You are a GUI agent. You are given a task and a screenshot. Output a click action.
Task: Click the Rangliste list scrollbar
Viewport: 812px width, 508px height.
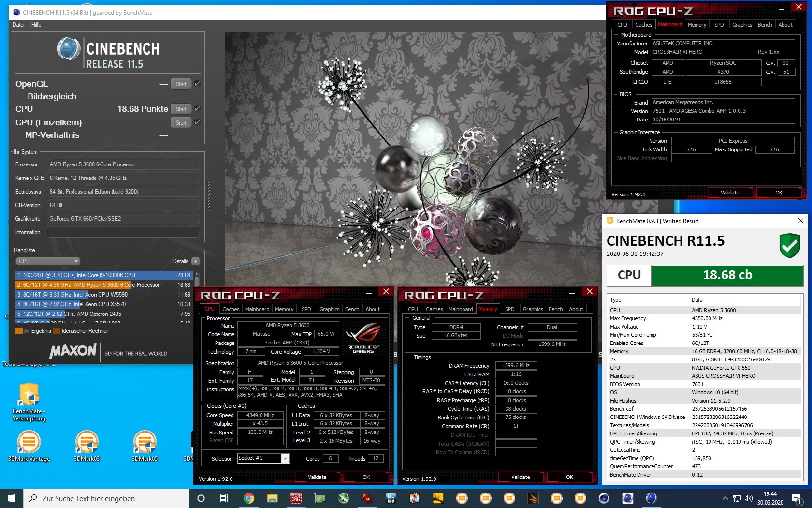click(x=197, y=297)
